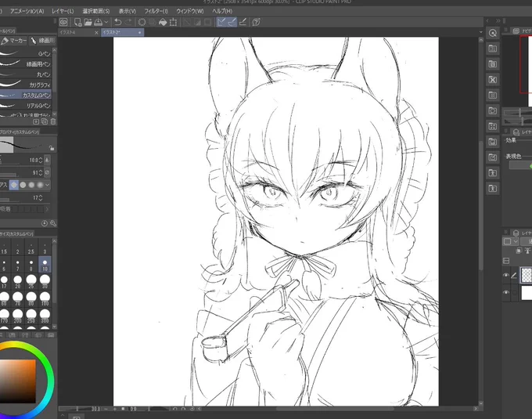532x419 pixels.
Task: Create a new canvas with New icon
Action: (77, 23)
